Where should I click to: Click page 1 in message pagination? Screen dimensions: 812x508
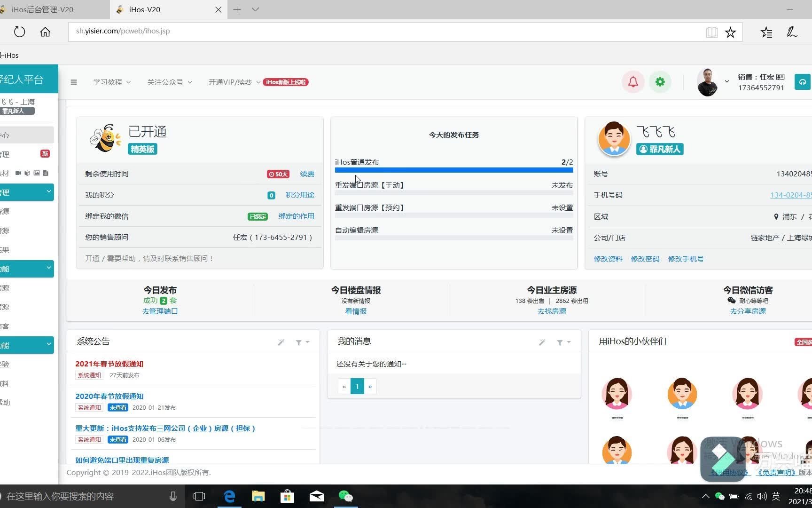(x=357, y=387)
